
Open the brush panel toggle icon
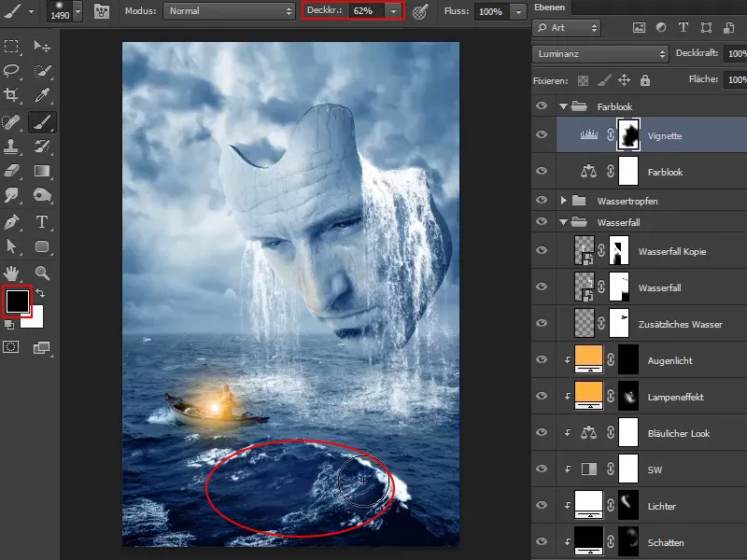102,11
